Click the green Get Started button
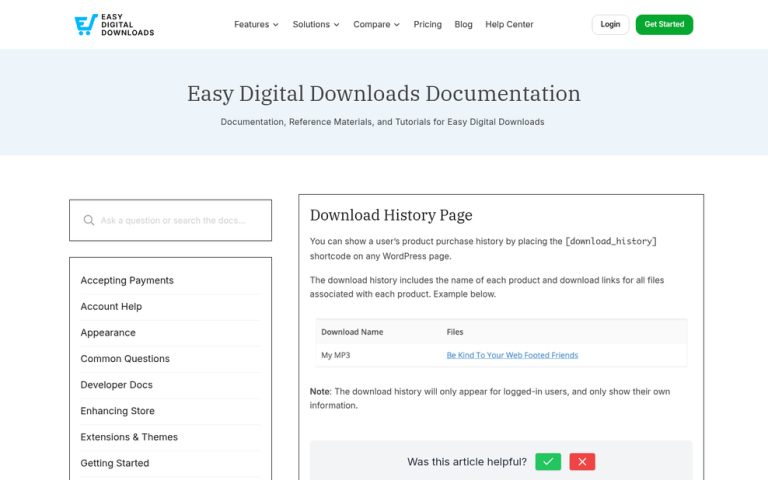Image resolution: width=768 pixels, height=480 pixels. 664,24
